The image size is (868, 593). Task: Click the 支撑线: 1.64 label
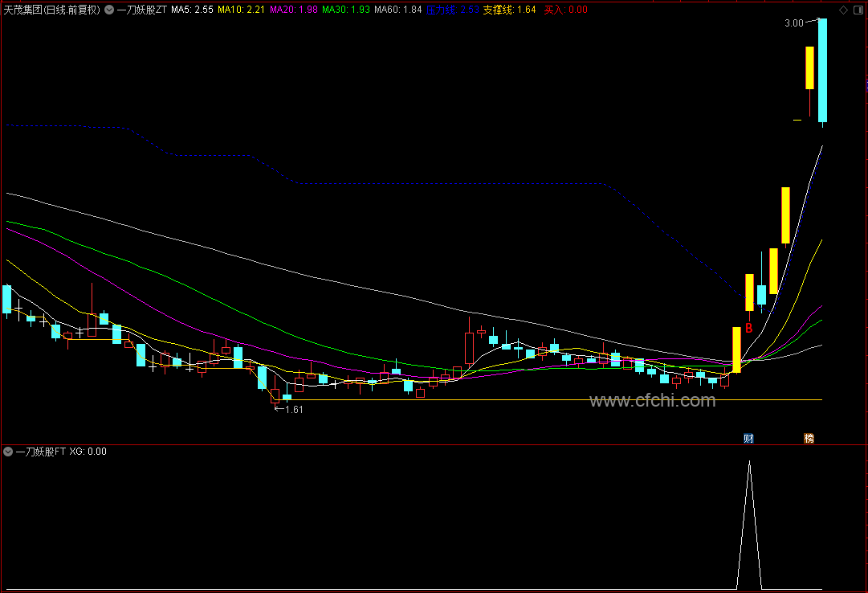coord(509,10)
